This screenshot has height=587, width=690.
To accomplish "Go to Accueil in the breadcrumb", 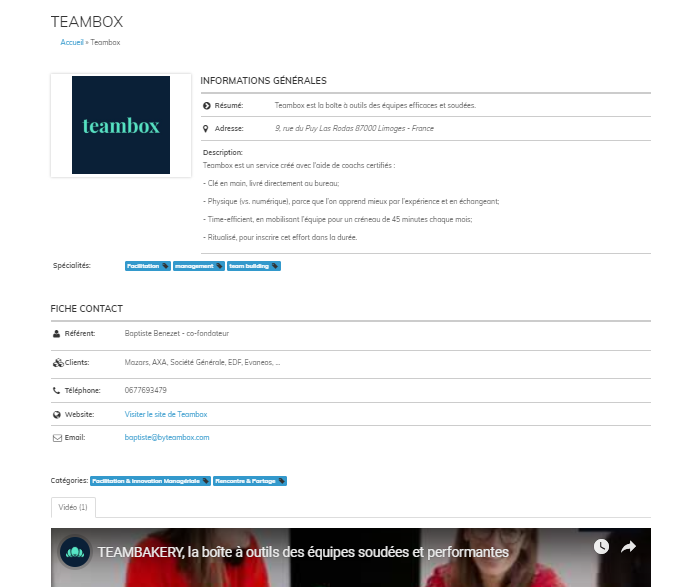I will click(x=71, y=42).
